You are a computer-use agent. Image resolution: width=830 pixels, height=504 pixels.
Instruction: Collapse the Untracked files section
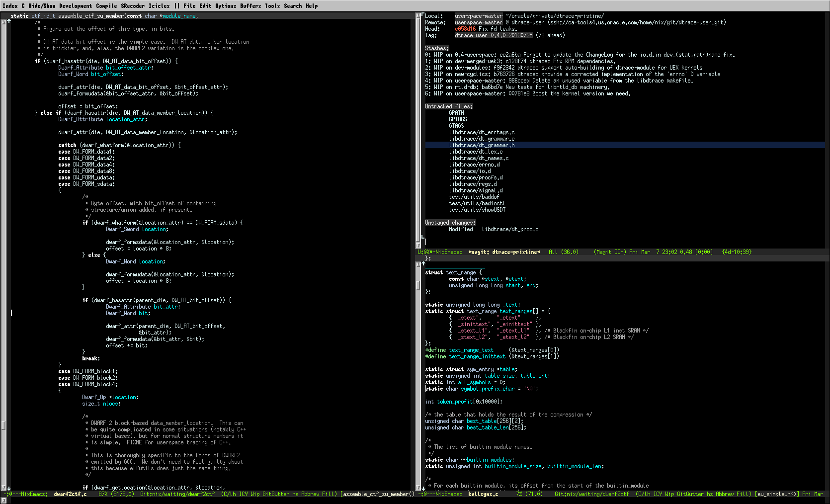pos(449,106)
